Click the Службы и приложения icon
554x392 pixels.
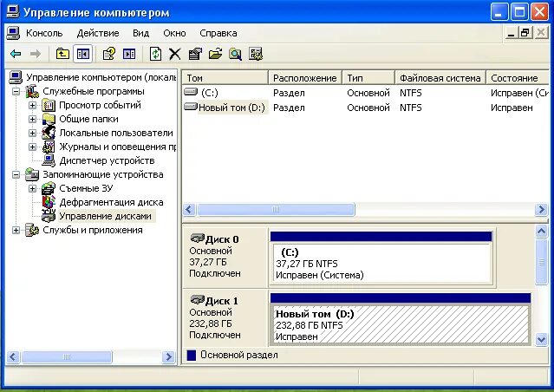coord(32,230)
